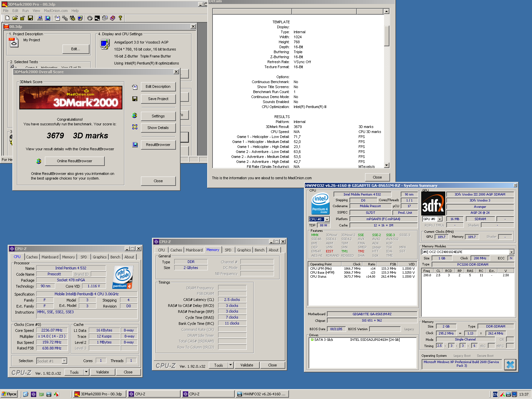Click the monitor with magnifier icon in toolbar
This screenshot has width=532, height=399.
coord(48,18)
